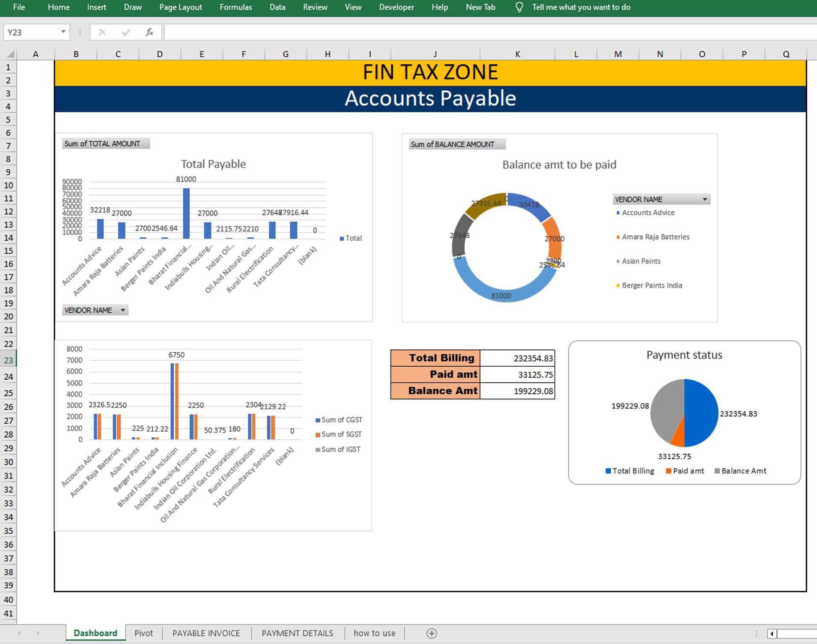Click the horizontal scrollbar left arrow

pyautogui.click(x=771, y=634)
